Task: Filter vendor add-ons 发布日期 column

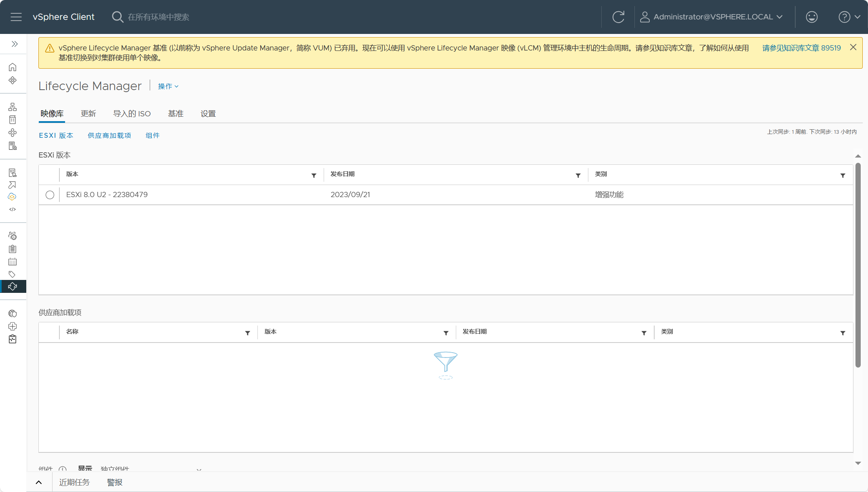Action: coord(644,333)
